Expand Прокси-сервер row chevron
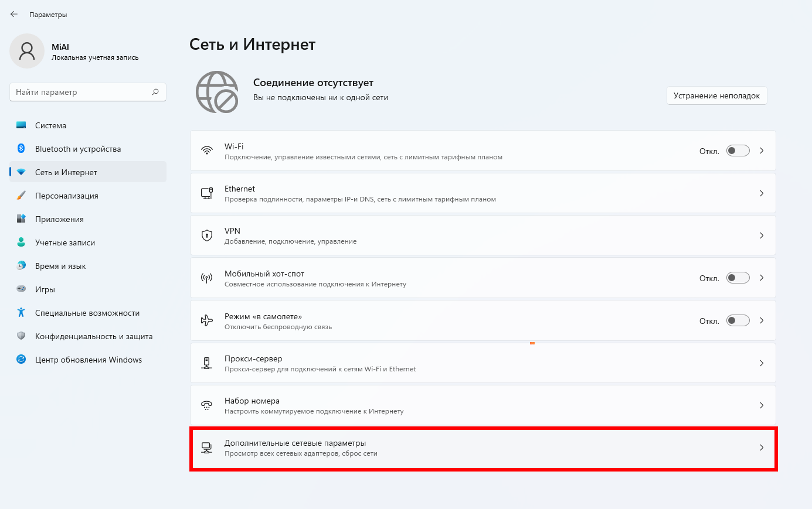 [x=762, y=363]
